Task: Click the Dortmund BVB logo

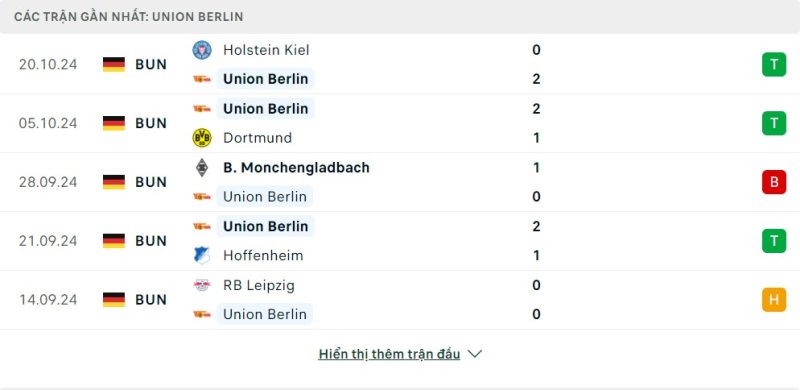Action: coord(202,138)
